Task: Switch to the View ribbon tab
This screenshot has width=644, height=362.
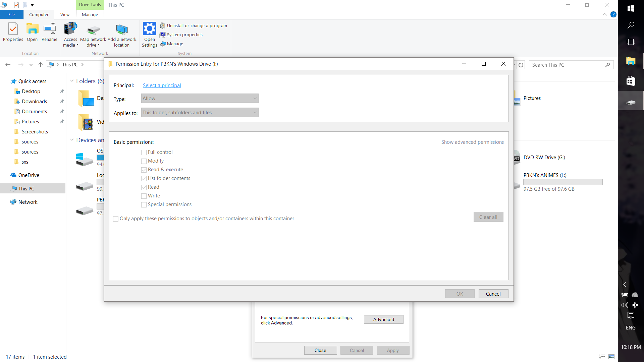Action: [65, 15]
